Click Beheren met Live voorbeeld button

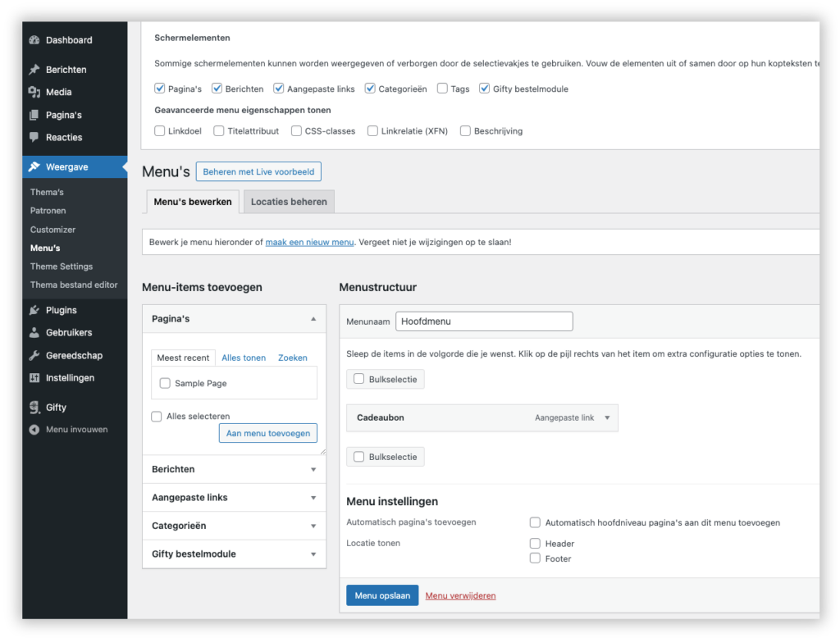click(258, 171)
